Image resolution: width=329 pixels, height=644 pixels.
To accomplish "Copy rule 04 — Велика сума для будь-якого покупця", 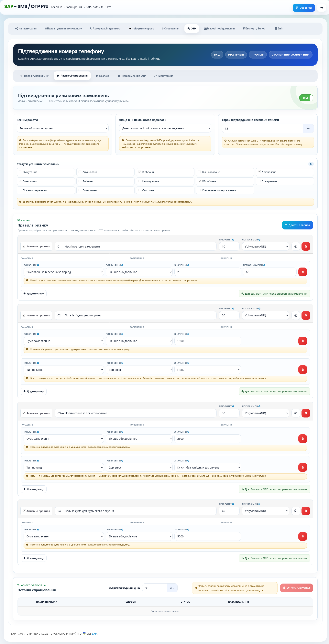I will point(296,511).
